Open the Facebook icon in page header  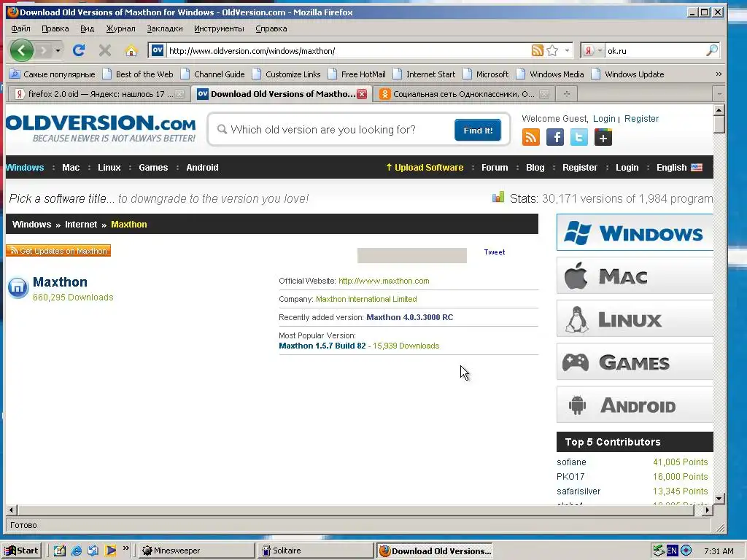pyautogui.click(x=555, y=137)
